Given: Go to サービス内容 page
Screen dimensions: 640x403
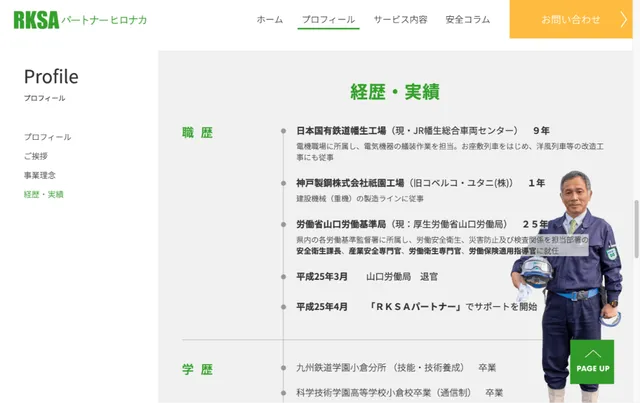Looking at the screenshot, I should click(x=400, y=19).
